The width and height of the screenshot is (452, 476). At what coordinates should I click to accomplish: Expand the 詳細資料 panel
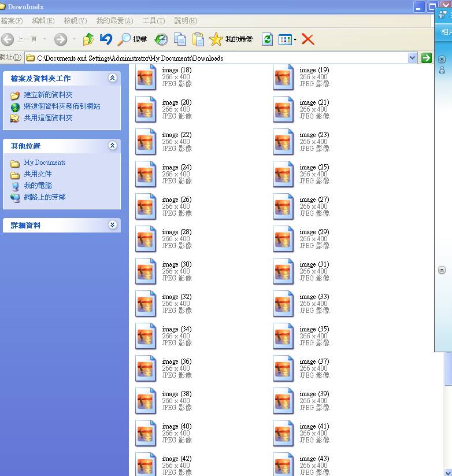tap(113, 225)
